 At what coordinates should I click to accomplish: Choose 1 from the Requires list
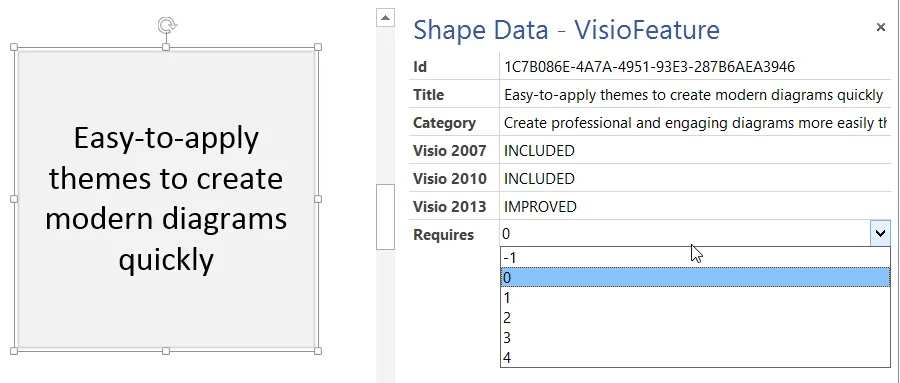click(695, 297)
